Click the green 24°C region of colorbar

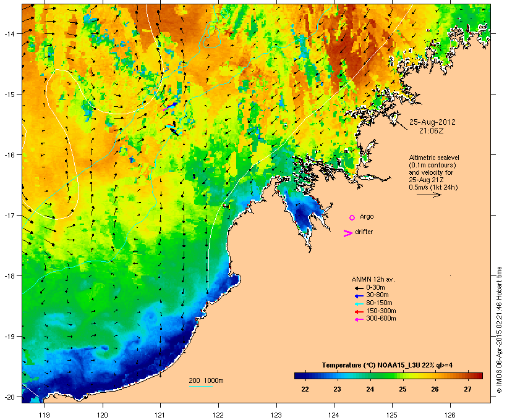(x=370, y=376)
